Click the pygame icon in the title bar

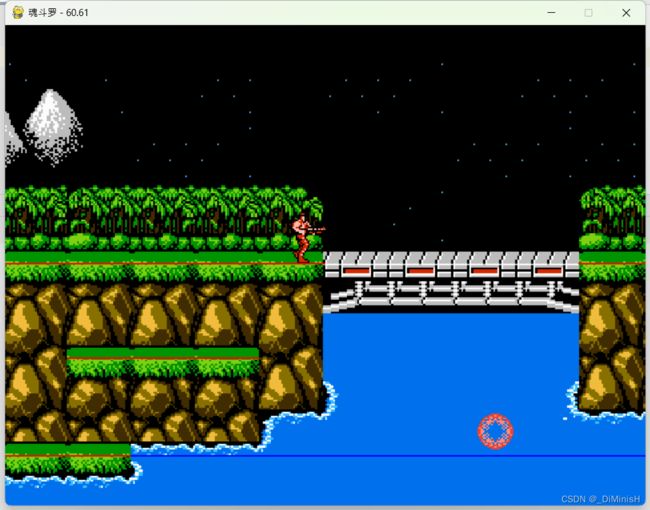coord(18,12)
